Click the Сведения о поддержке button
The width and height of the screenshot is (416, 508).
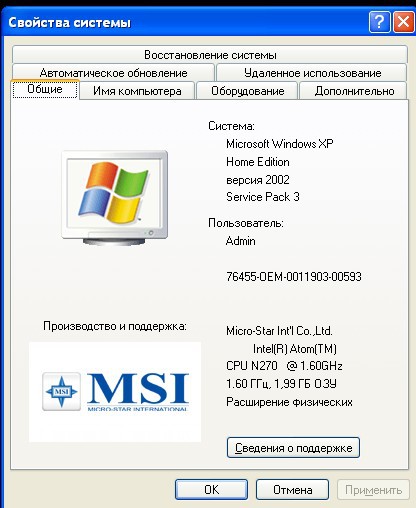click(x=293, y=448)
